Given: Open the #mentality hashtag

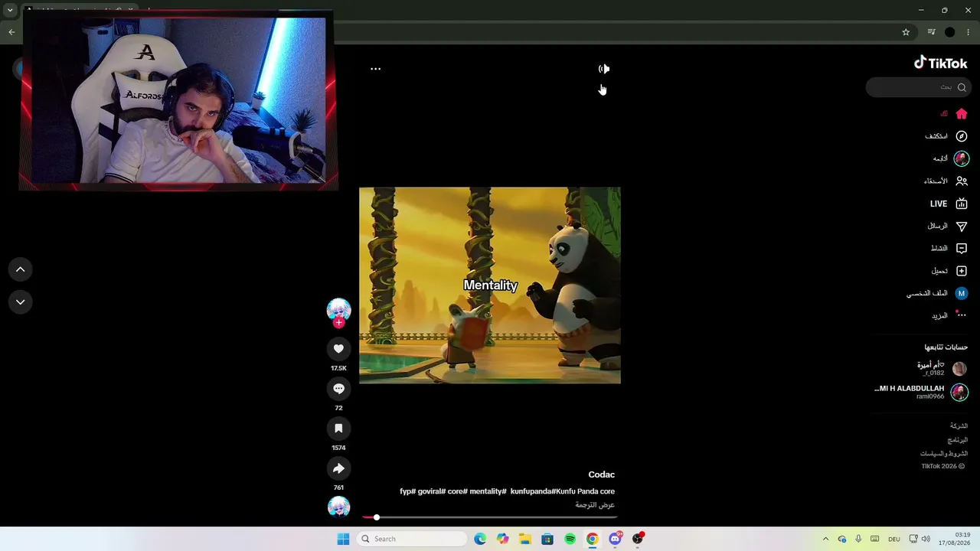Looking at the screenshot, I should pos(488,491).
